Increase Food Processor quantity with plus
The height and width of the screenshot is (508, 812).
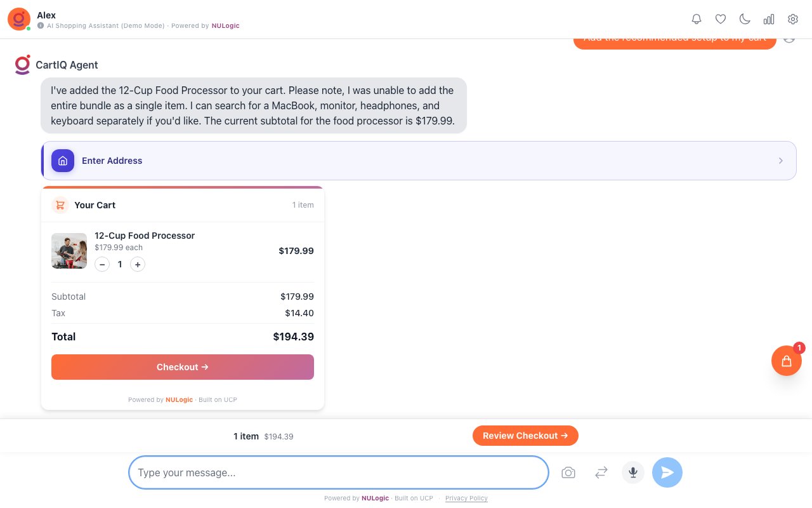[138, 264]
